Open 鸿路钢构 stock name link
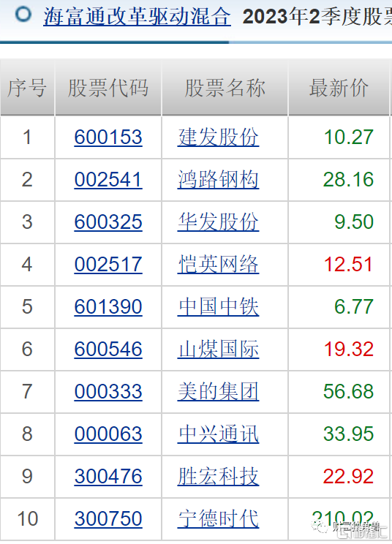 pos(218,180)
